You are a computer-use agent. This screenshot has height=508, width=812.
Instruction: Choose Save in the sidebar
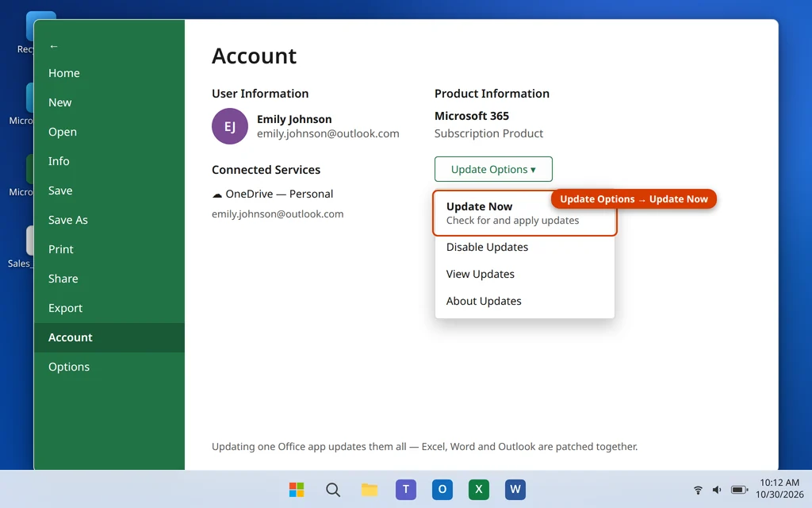click(x=109, y=190)
